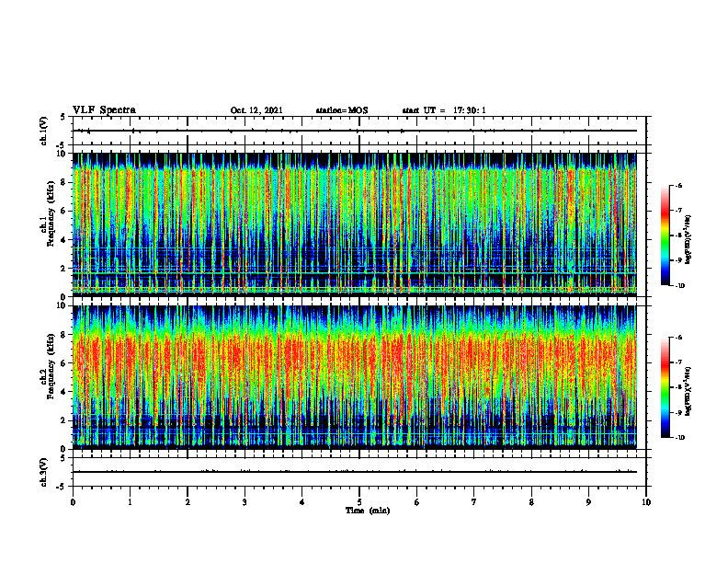728x563 pixels.
Task: Click the "Time (min)" axis label
Action: point(368,511)
